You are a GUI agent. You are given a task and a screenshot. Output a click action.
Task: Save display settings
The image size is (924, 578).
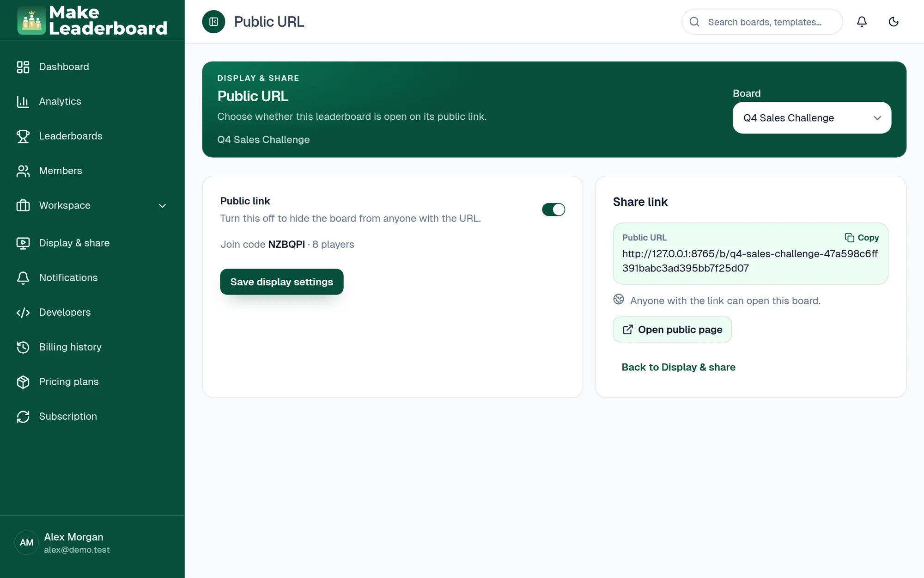coord(282,282)
